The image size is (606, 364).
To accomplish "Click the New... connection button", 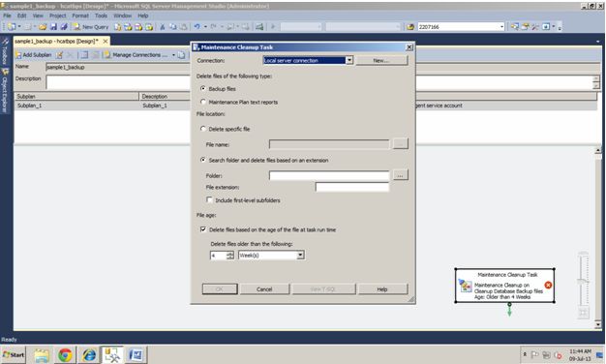I will [381, 60].
